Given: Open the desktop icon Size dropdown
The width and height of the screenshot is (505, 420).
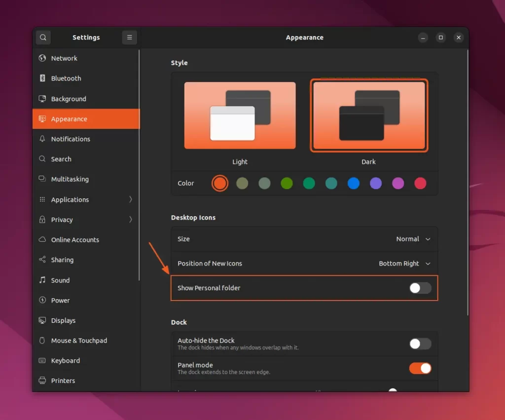Looking at the screenshot, I should point(413,239).
